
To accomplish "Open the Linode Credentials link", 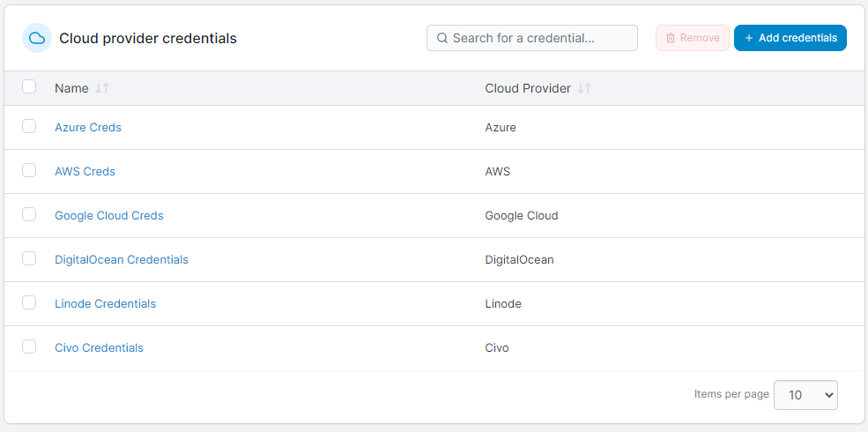I will coord(105,303).
